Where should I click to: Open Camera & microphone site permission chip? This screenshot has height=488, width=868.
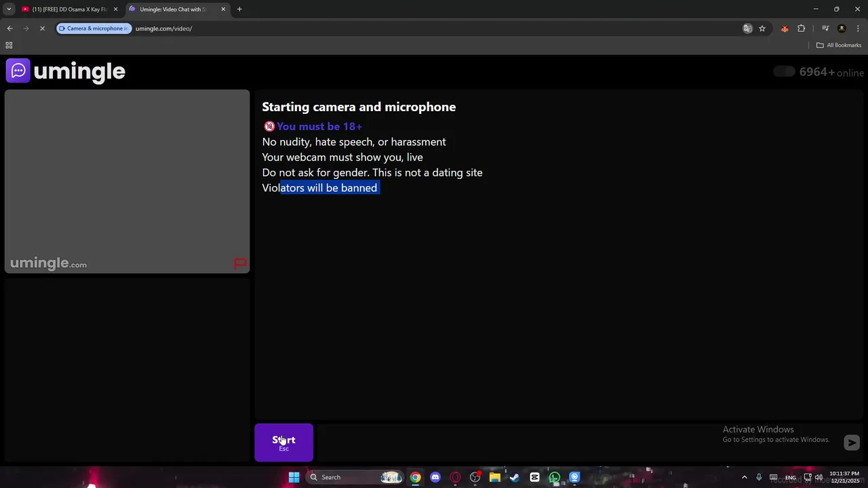[94, 28]
